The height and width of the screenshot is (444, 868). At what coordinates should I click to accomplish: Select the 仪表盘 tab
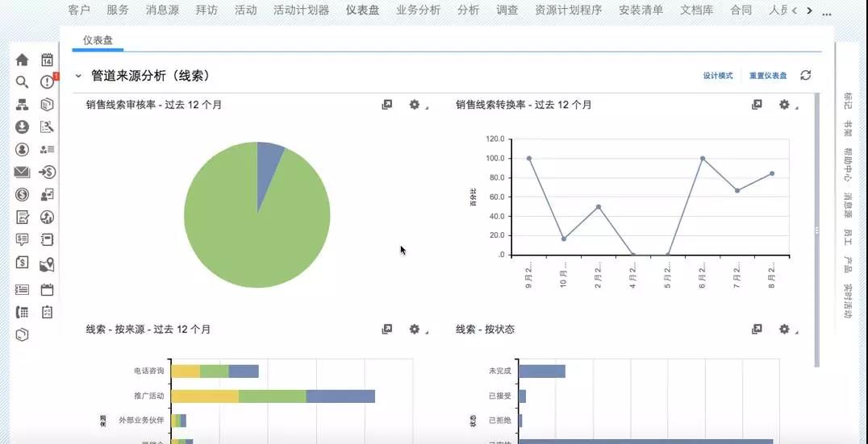pyautogui.click(x=99, y=40)
